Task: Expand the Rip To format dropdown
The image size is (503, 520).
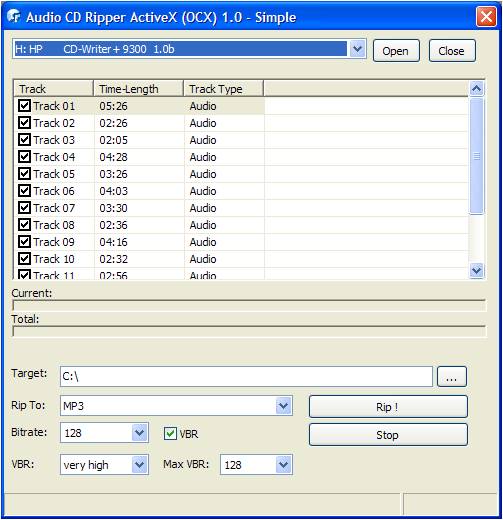Action: tap(283, 406)
